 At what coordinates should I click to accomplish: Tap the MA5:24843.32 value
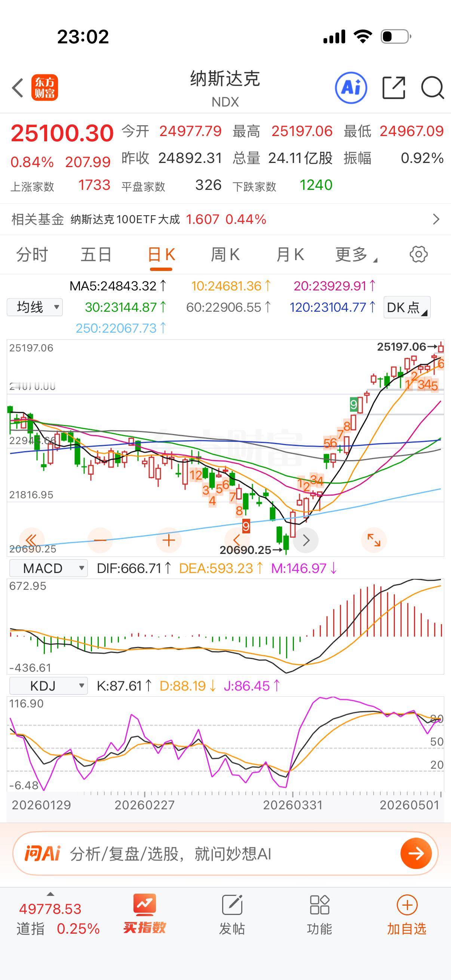click(117, 286)
